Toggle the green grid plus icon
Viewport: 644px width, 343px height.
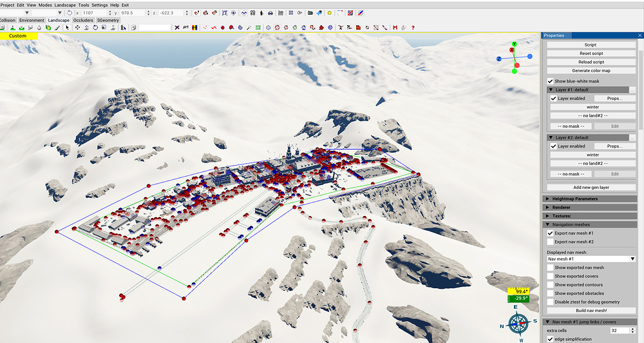pos(258,28)
